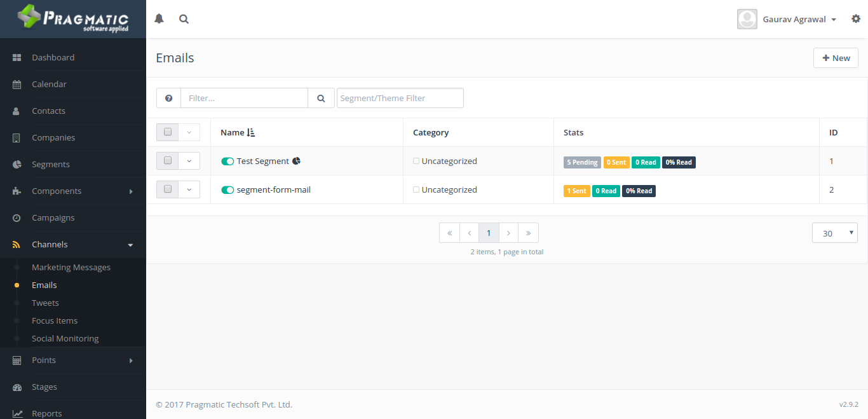Screen dimensions: 868x419
Task: Click the Pragmatic logo
Action: tap(73, 19)
